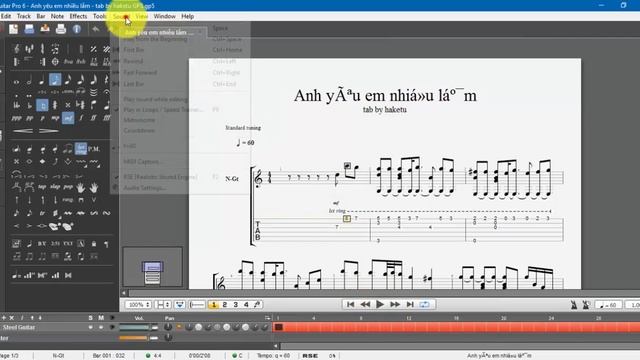This screenshot has height=360, width=640.
Task: Open the Help menu
Action: (187, 16)
